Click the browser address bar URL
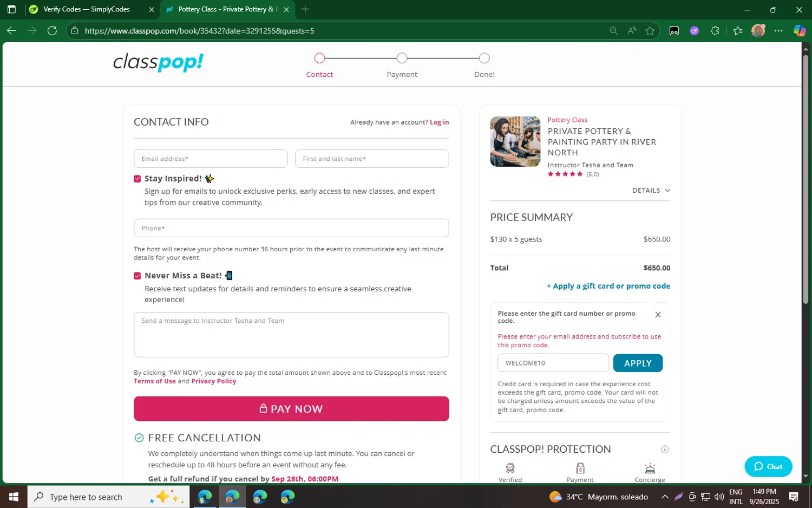 199,31
